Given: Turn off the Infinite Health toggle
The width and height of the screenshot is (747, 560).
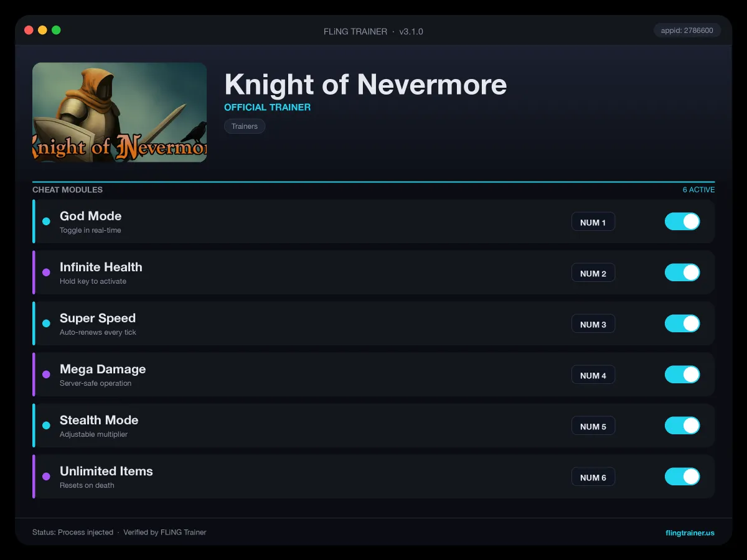Looking at the screenshot, I should 682,273.
